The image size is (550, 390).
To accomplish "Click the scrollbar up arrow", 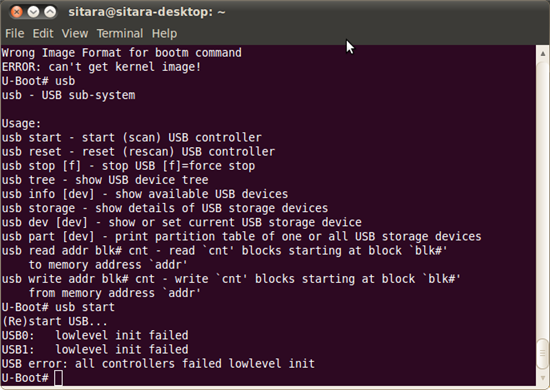I will (543, 54).
